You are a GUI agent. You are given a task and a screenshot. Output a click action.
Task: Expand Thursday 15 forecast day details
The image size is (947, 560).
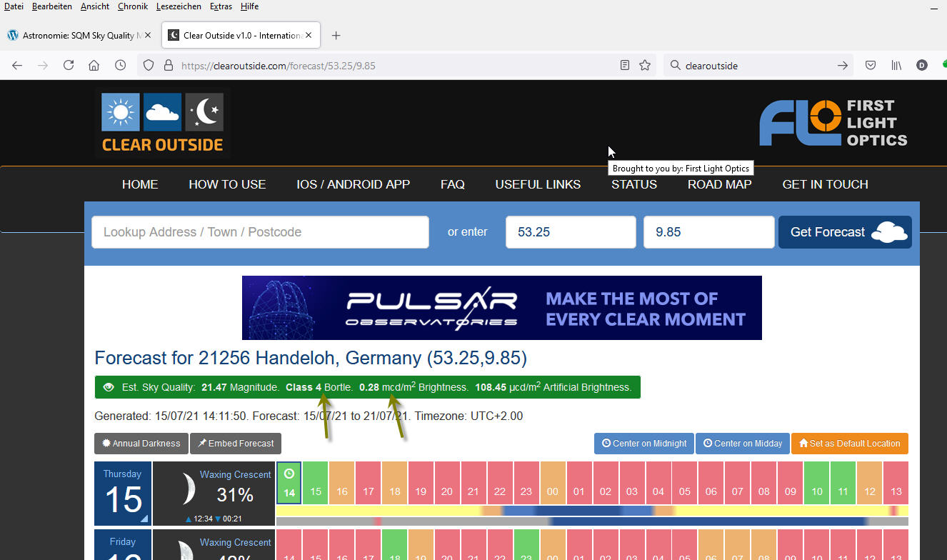123,493
